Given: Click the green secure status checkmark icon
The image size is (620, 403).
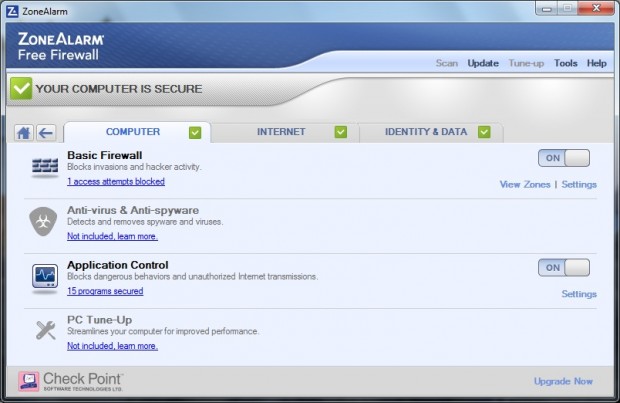Looking at the screenshot, I should pyautogui.click(x=21, y=88).
